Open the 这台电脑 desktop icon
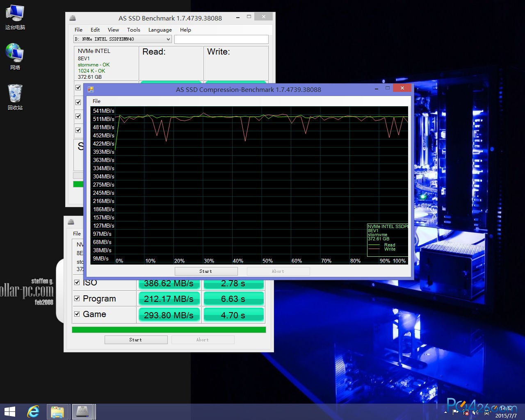525x420 pixels. (15, 17)
